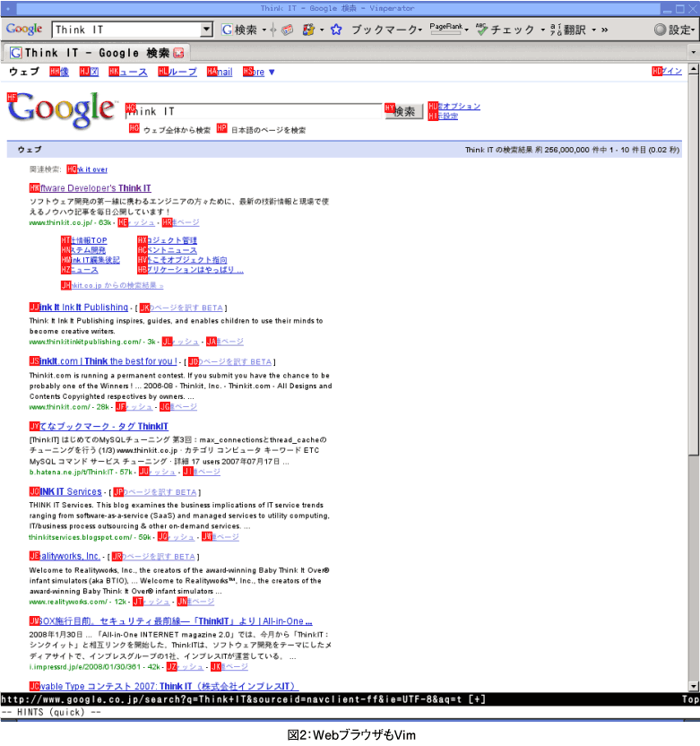Open the dropdown arrow next to チェック
700x746 pixels.
click(x=542, y=30)
